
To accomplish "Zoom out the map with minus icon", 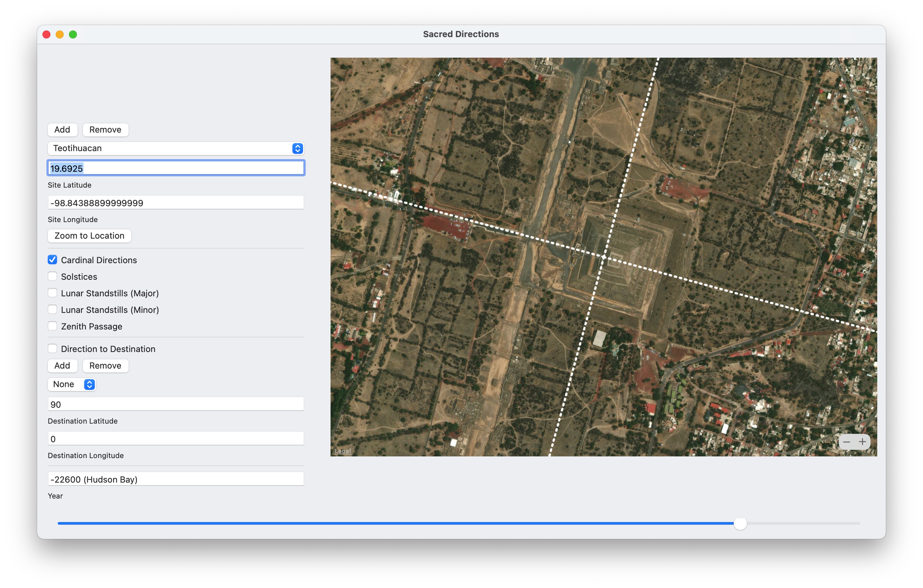I will click(846, 441).
